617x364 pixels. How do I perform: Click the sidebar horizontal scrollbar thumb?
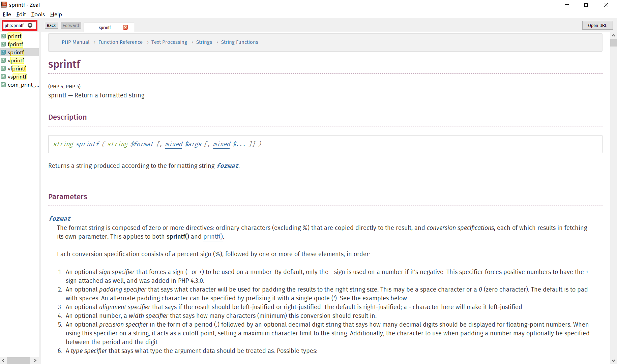click(18, 360)
